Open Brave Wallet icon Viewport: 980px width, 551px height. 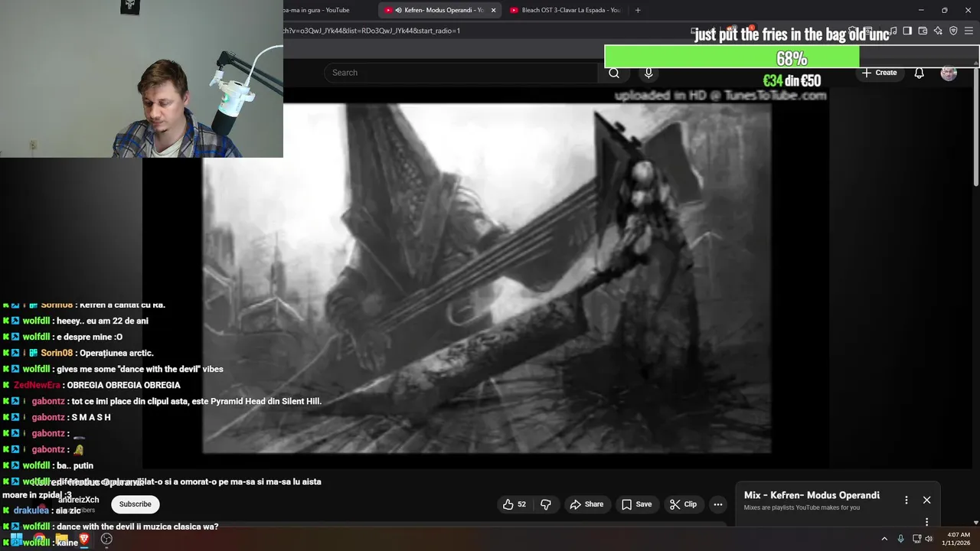[x=923, y=31]
